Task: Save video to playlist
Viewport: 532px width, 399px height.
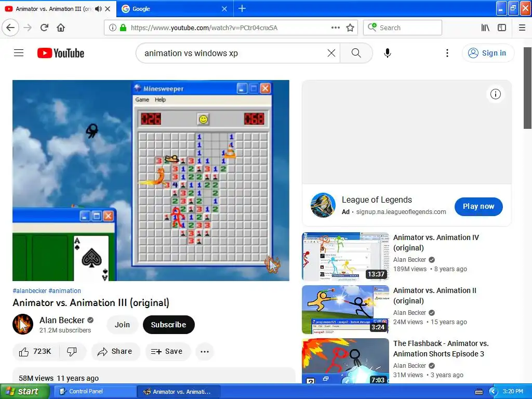Action: [x=168, y=352]
